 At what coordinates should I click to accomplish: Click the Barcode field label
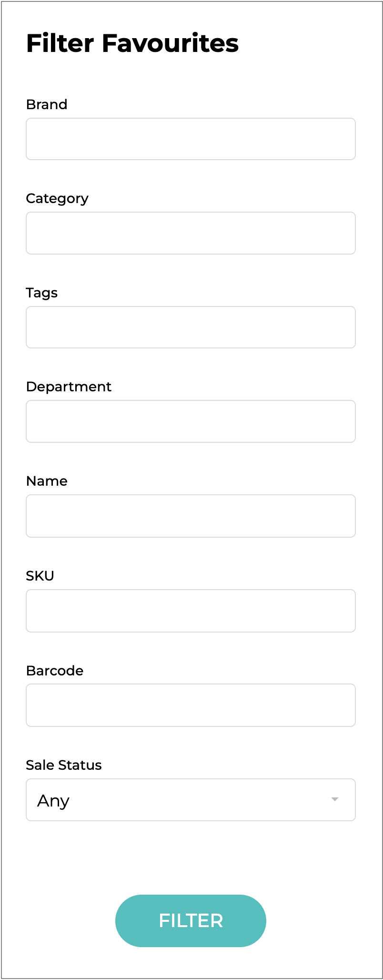pos(55,671)
